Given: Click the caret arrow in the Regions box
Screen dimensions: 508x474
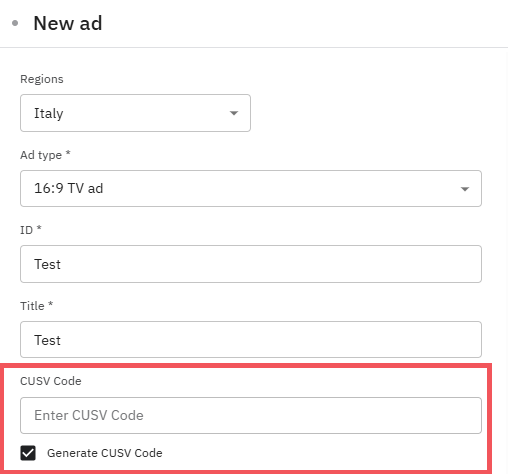Looking at the screenshot, I should (x=234, y=113).
